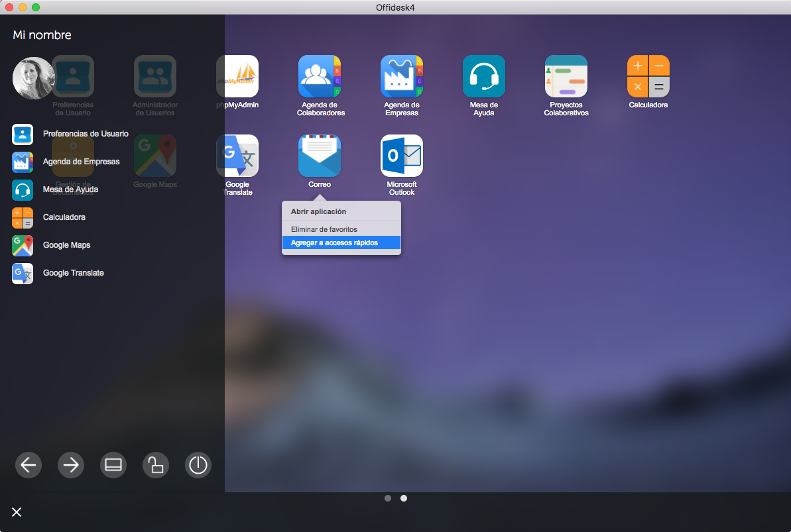The height and width of the screenshot is (532, 791).
Task: Open Google Translate desktop icon
Action: point(237,156)
